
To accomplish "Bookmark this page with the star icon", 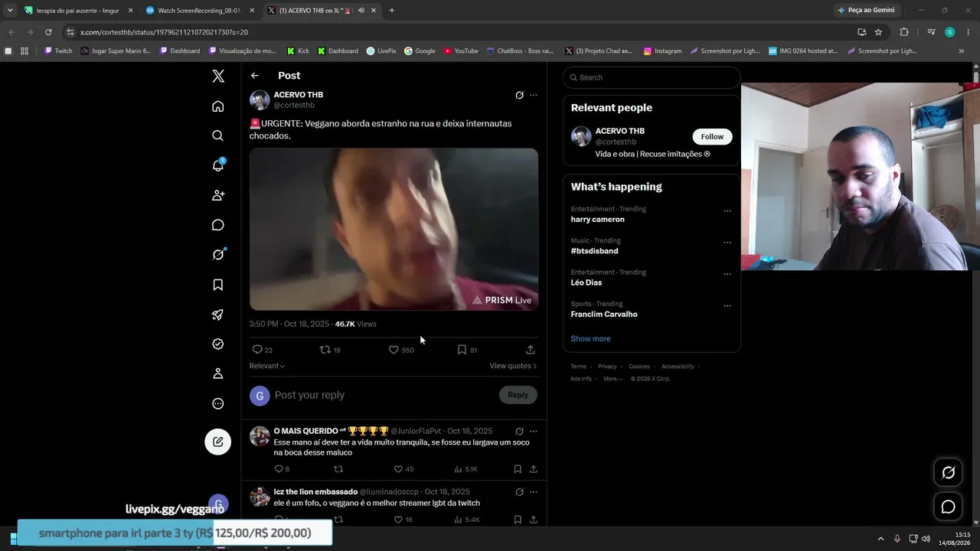I will point(878,32).
